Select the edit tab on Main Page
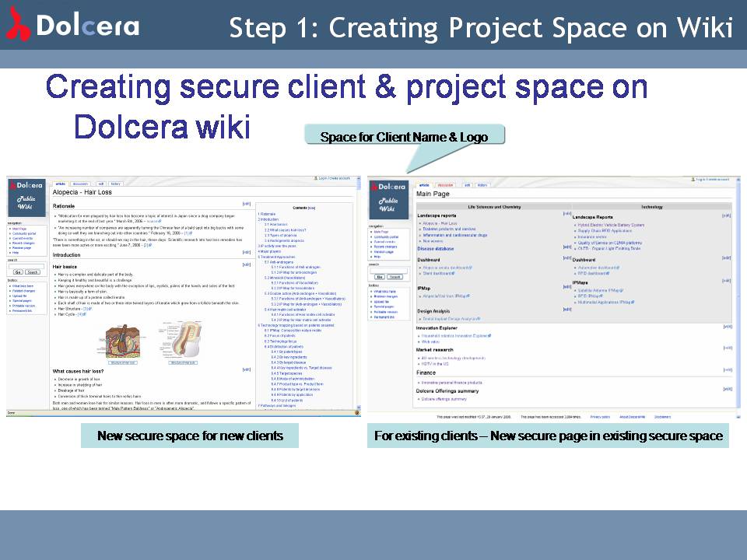The height and width of the screenshot is (560, 747). pos(468,185)
